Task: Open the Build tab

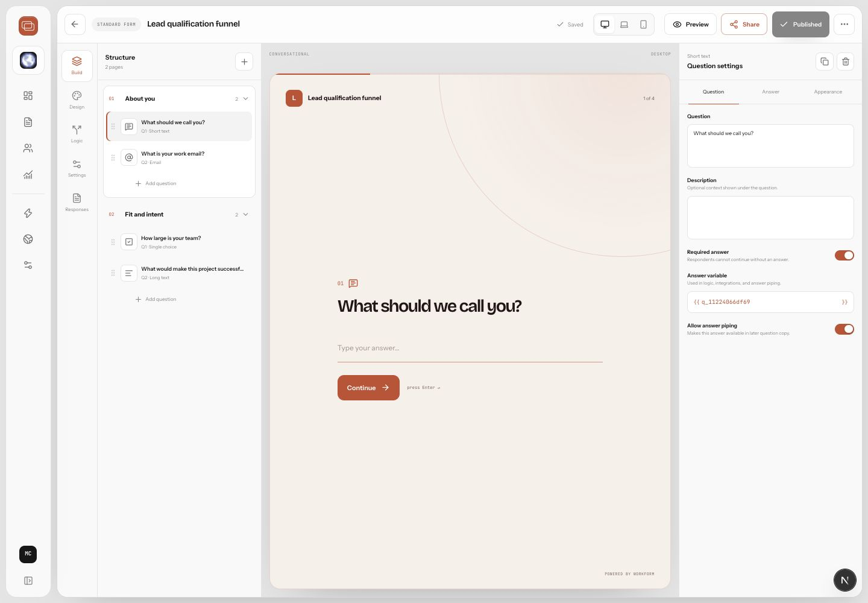Action: pyautogui.click(x=77, y=66)
